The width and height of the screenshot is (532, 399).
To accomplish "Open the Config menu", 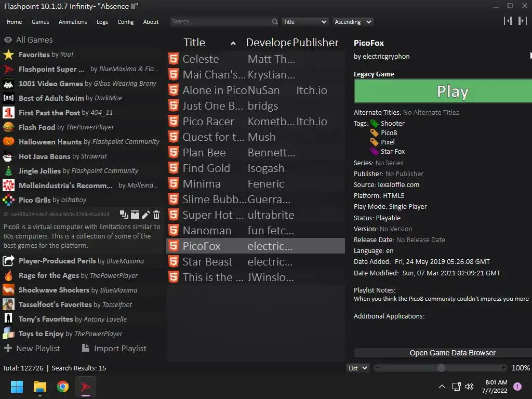I will pos(126,22).
